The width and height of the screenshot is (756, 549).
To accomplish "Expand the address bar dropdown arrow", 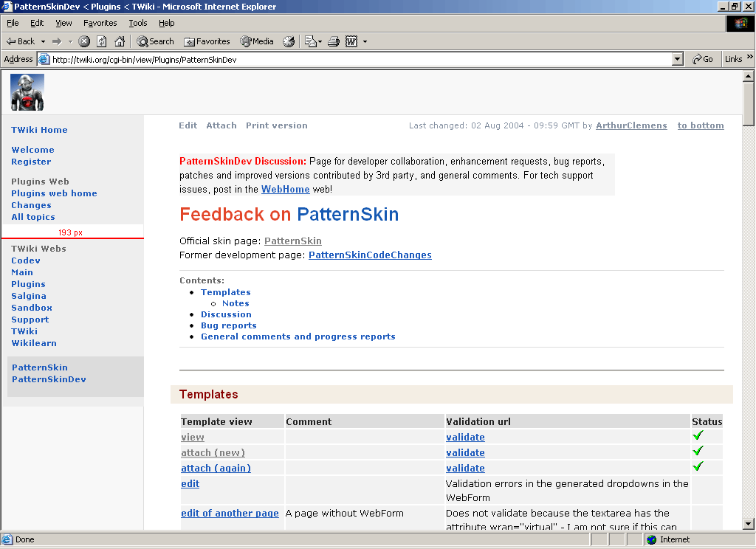I will pyautogui.click(x=678, y=59).
